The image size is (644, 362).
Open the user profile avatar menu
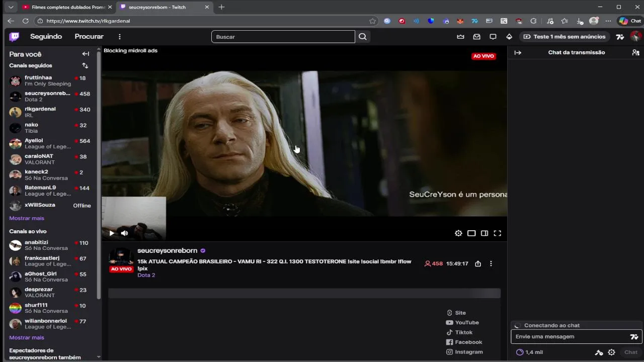point(636,37)
